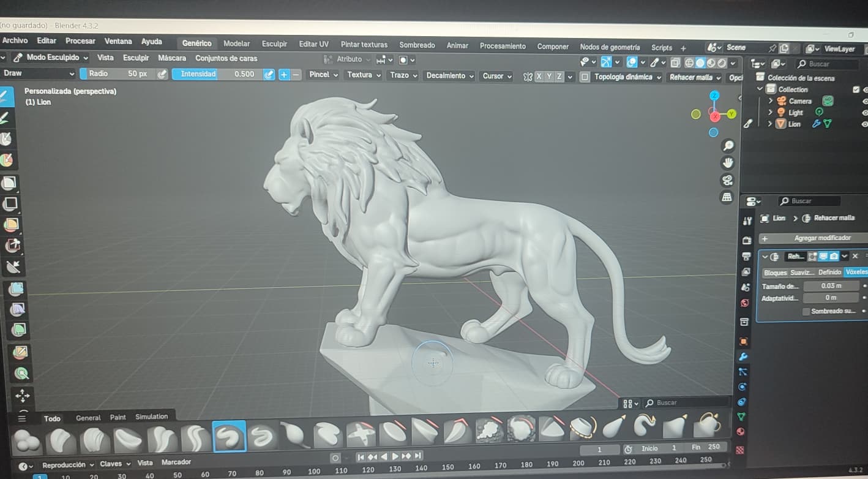The height and width of the screenshot is (479, 868).
Task: Jump to the timeline start frame
Action: [361, 456]
